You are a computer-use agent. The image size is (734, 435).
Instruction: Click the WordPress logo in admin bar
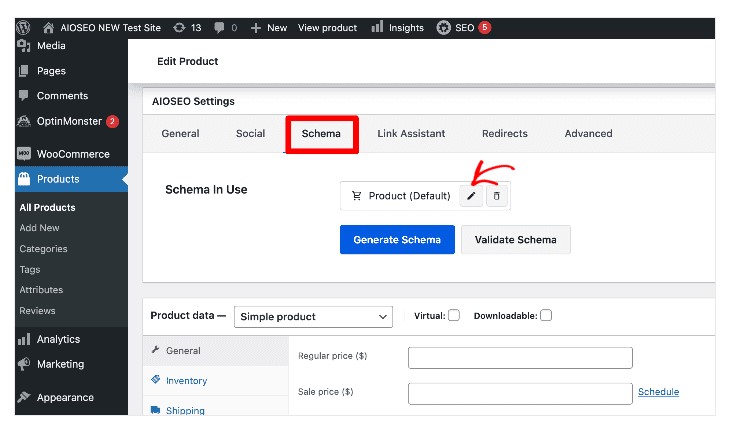point(23,28)
